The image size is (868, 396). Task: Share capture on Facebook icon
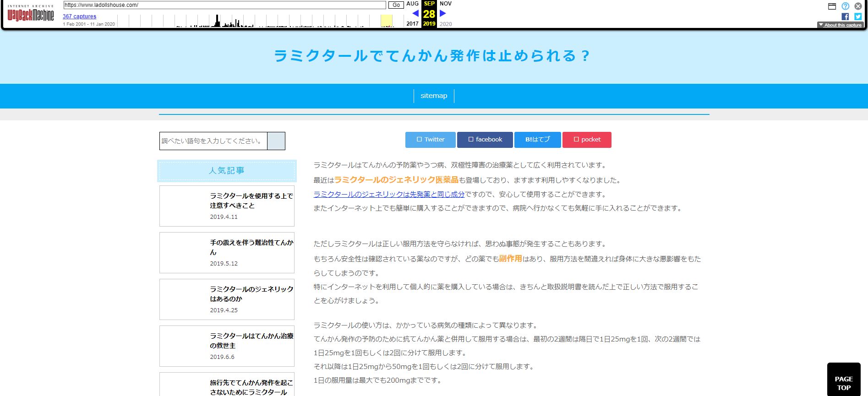[845, 16]
